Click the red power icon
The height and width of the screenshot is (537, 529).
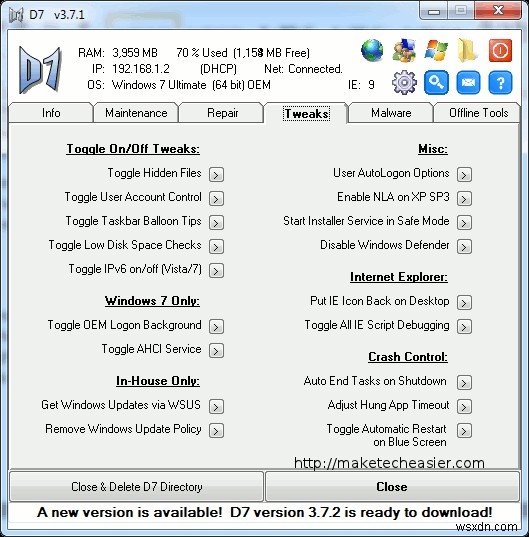(x=500, y=50)
